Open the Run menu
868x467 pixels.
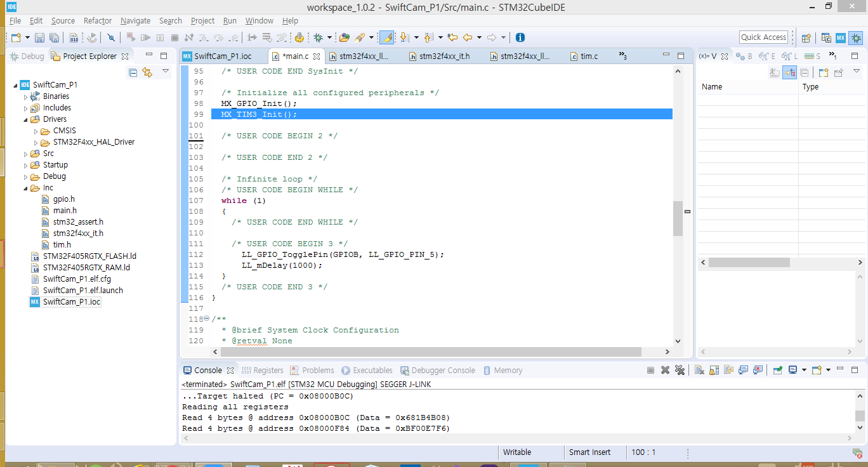pos(230,21)
